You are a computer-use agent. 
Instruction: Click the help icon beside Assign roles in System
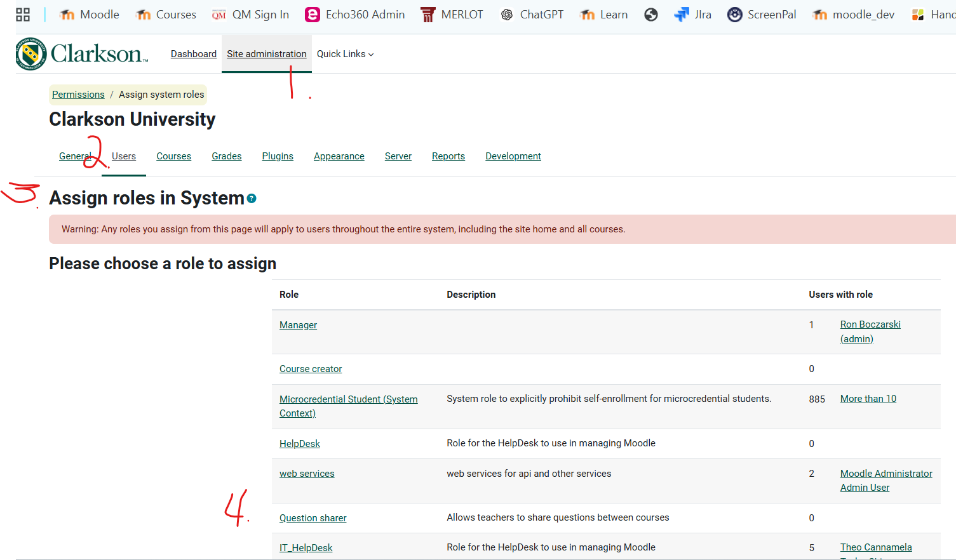252,199
